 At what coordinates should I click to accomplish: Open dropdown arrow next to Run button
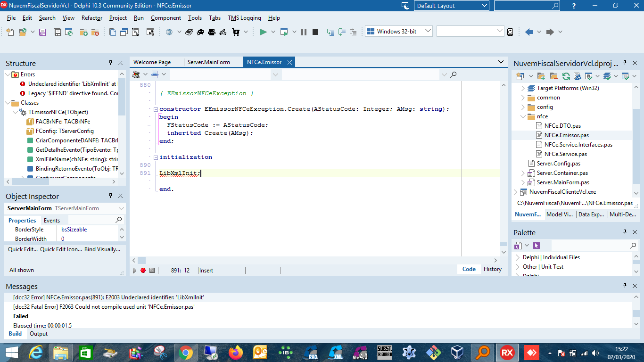[x=273, y=32]
